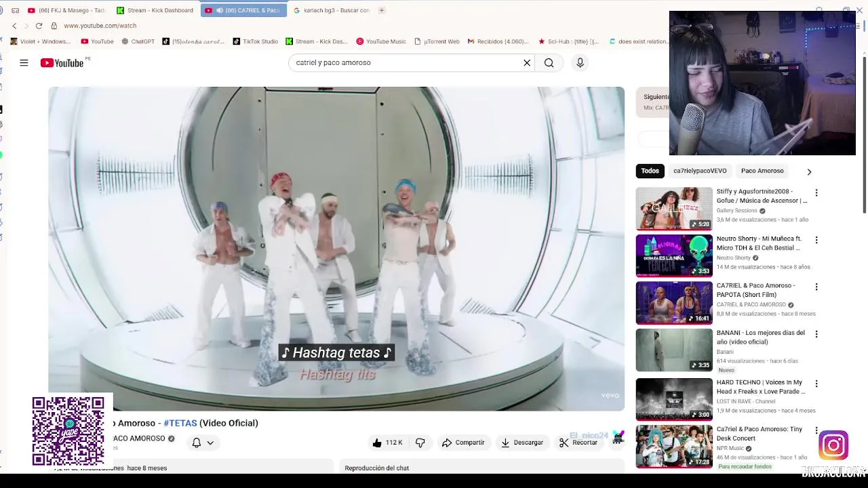Click the page vertical scrollbar
The width and height of the screenshot is (868, 488).
coord(864,134)
